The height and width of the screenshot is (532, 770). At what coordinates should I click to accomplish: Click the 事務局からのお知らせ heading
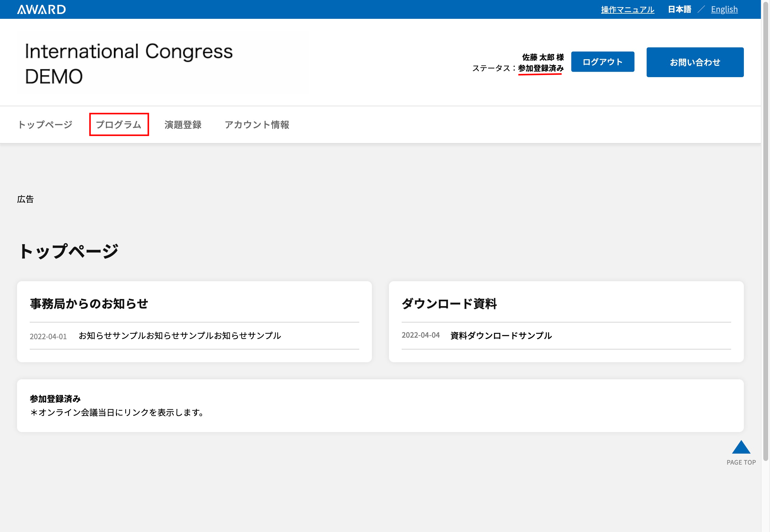[x=89, y=304]
